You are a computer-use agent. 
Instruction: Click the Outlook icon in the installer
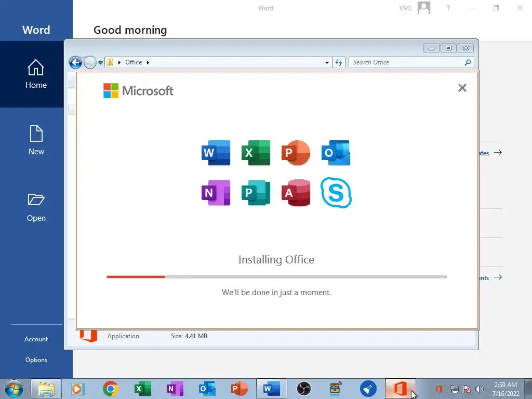pos(336,153)
